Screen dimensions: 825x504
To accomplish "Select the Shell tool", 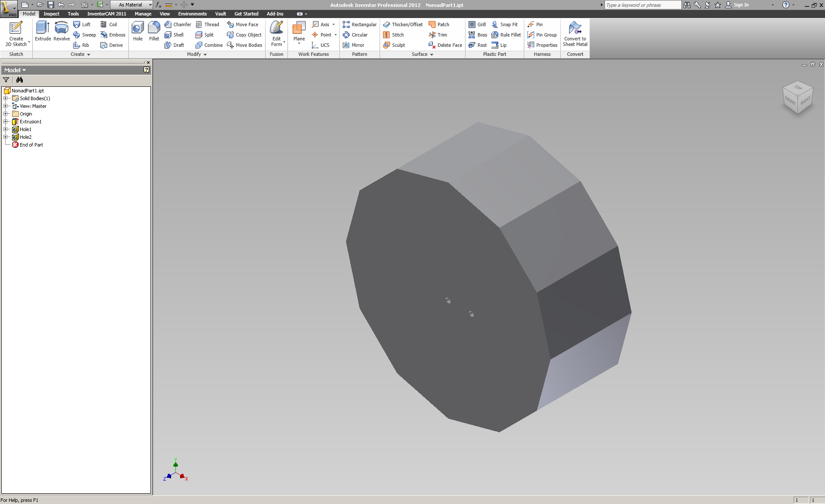I will coord(174,35).
